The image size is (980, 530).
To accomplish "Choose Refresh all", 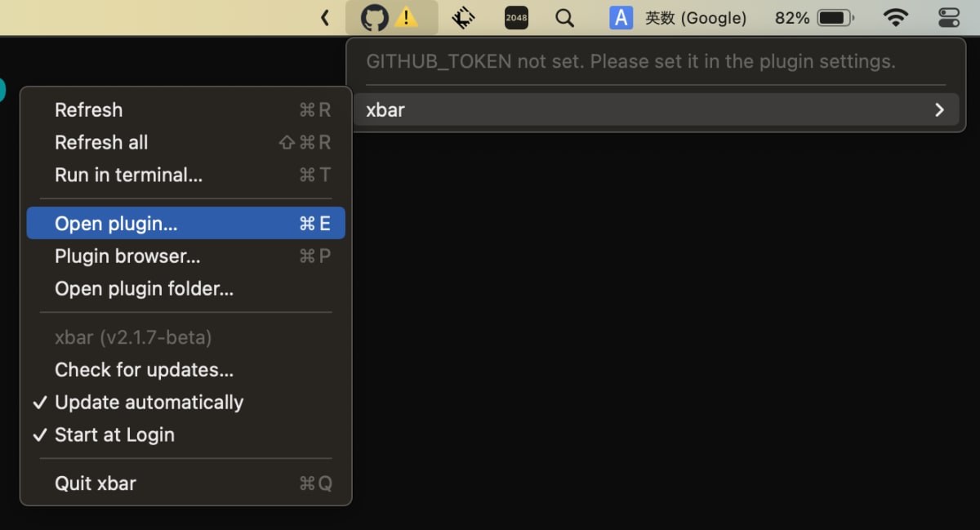I will tap(186, 142).
